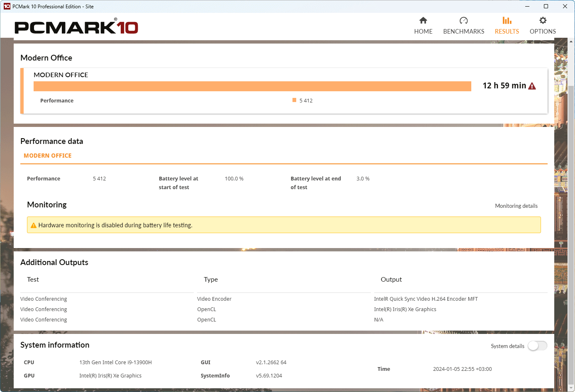Select the MODERN OFFICE performance data tab
The height and width of the screenshot is (392, 575).
click(x=48, y=156)
